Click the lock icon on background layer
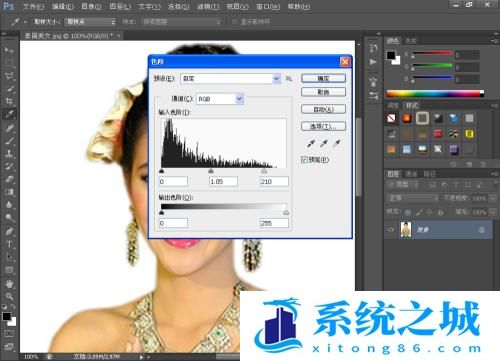This screenshot has height=361, width=500. pos(482,230)
